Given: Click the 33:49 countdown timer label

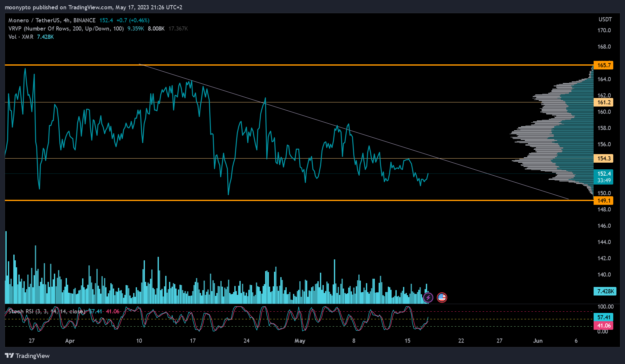Looking at the screenshot, I should coord(603,181).
